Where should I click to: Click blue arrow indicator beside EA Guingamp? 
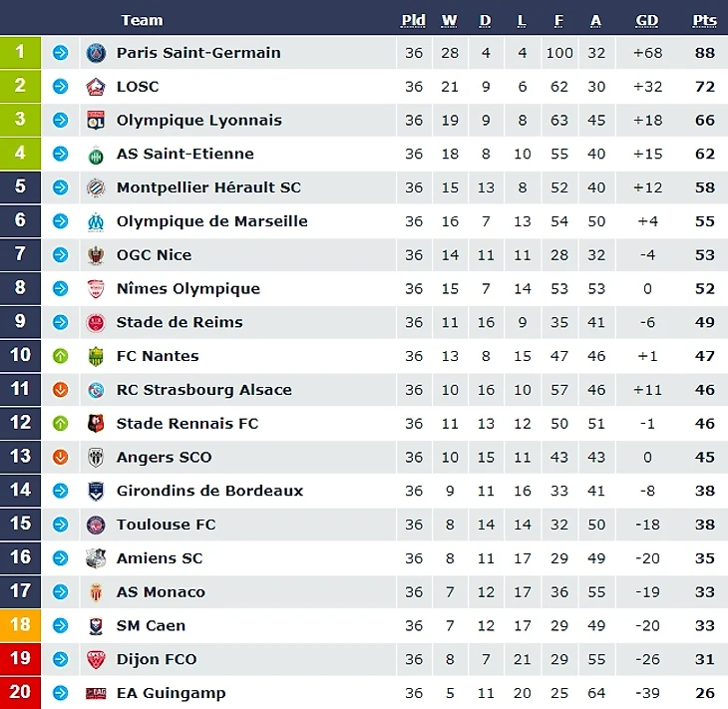coord(61,693)
